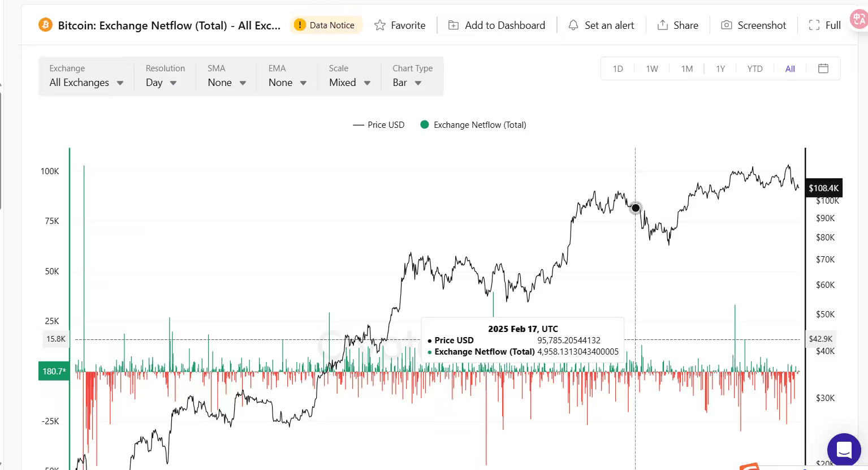Select the 1W time range tab

[x=652, y=69]
